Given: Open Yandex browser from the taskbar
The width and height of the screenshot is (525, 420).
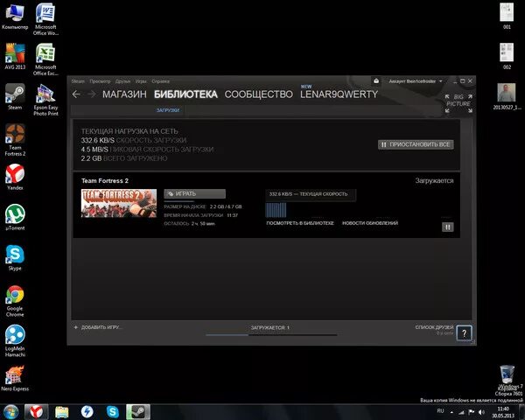Looking at the screenshot, I should 37,411.
